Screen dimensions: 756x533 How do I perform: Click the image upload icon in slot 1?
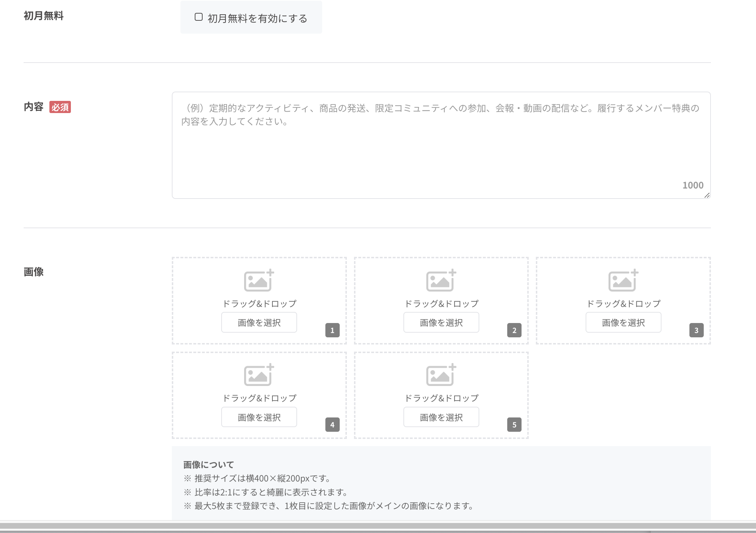point(259,281)
